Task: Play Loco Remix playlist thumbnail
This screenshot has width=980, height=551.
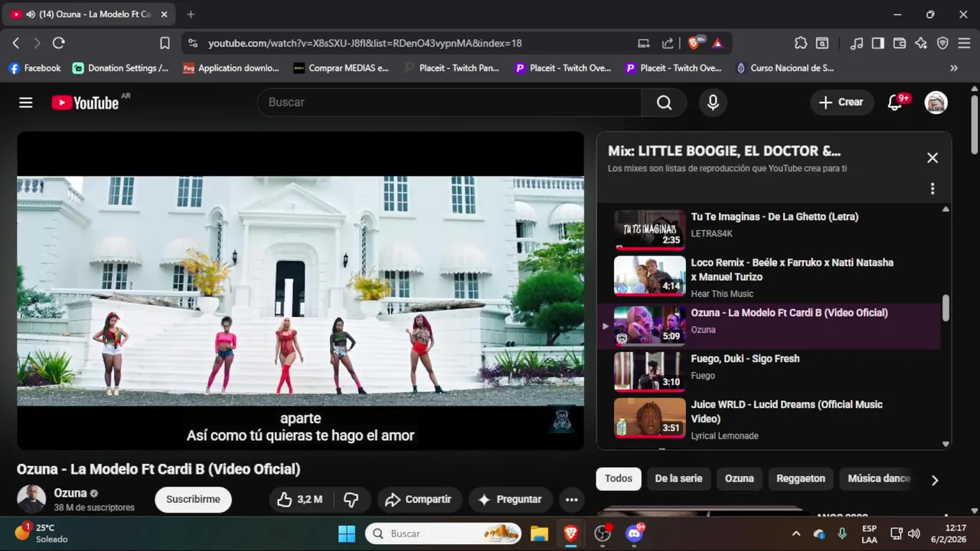Action: [x=649, y=275]
